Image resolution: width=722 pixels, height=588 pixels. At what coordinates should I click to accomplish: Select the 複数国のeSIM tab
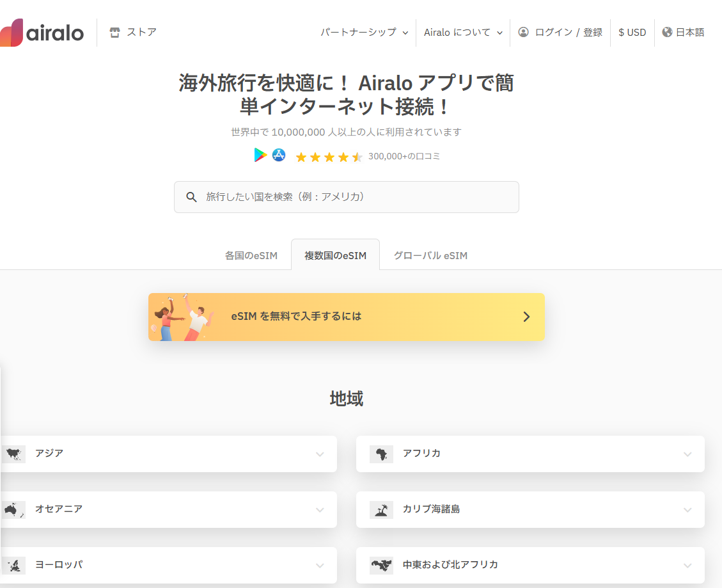click(x=335, y=255)
